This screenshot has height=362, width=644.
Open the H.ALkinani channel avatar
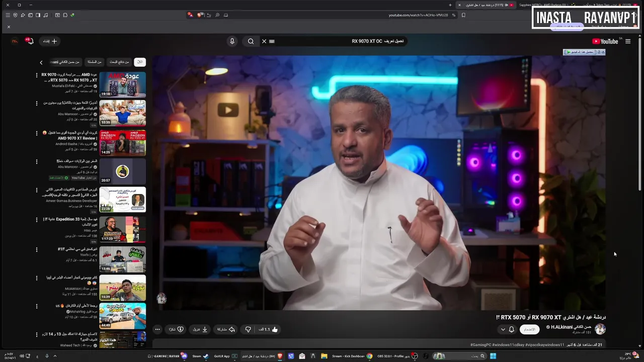pos(600,329)
